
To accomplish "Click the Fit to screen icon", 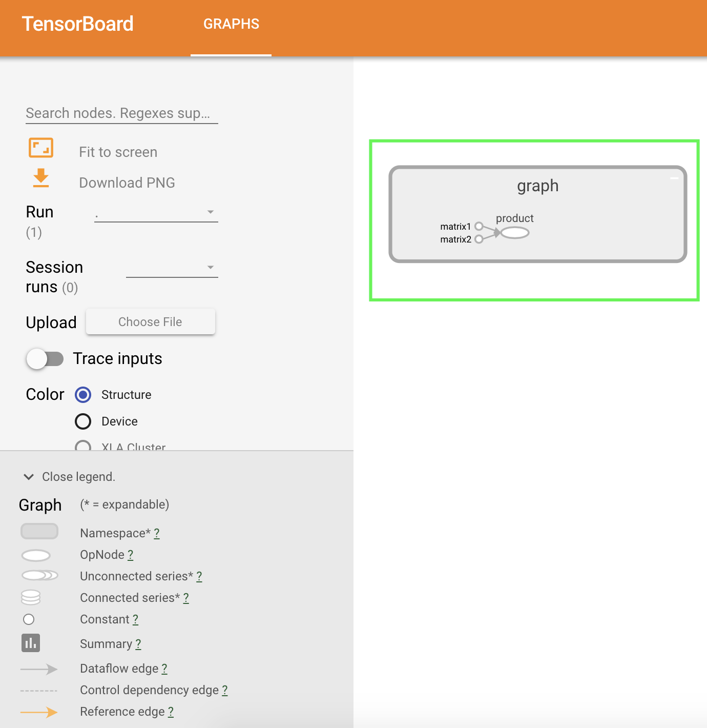I will pyautogui.click(x=41, y=148).
